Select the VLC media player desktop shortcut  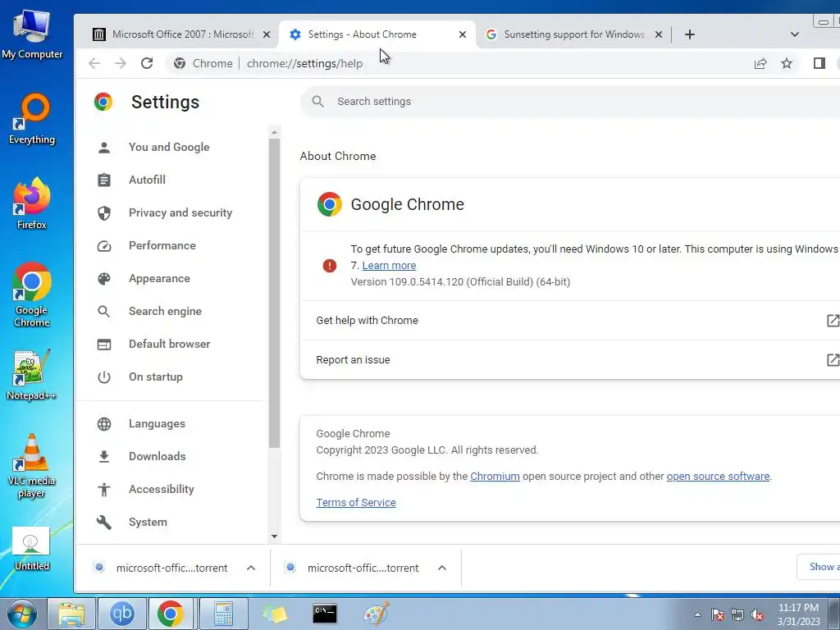(32, 466)
